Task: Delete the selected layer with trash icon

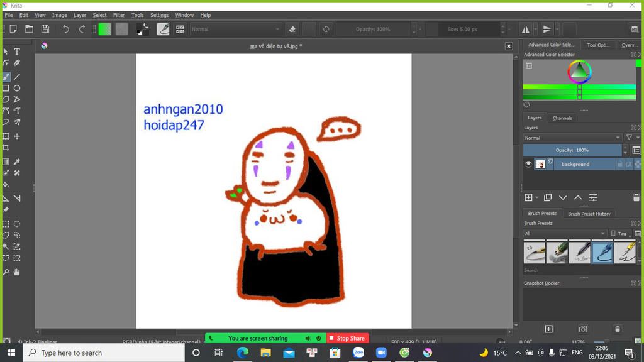Action: [636, 198]
